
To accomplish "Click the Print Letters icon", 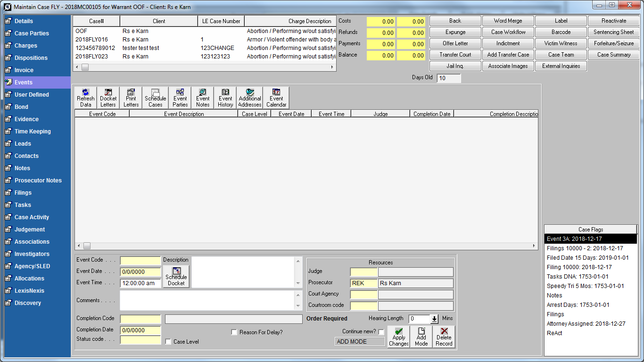I will tap(131, 98).
